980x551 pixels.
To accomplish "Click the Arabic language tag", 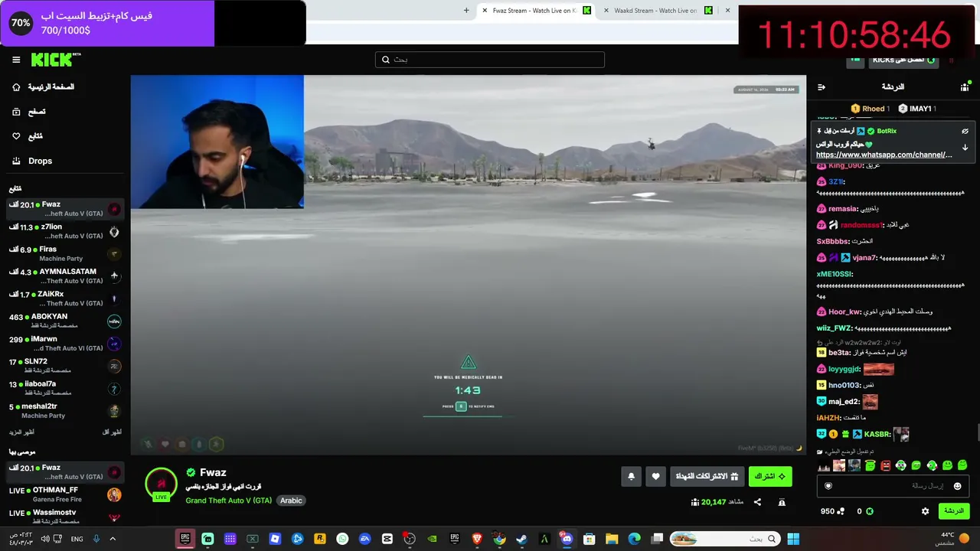I will 291,500.
